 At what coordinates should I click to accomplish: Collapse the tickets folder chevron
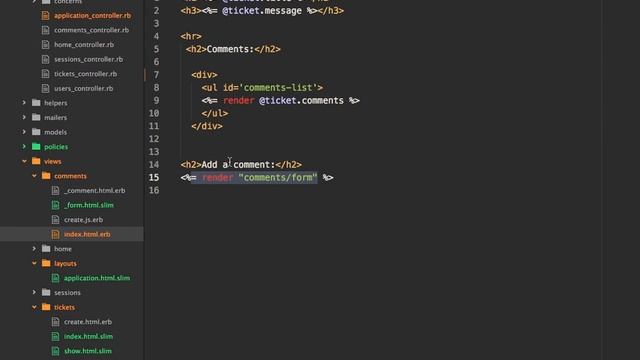pyautogui.click(x=34, y=307)
